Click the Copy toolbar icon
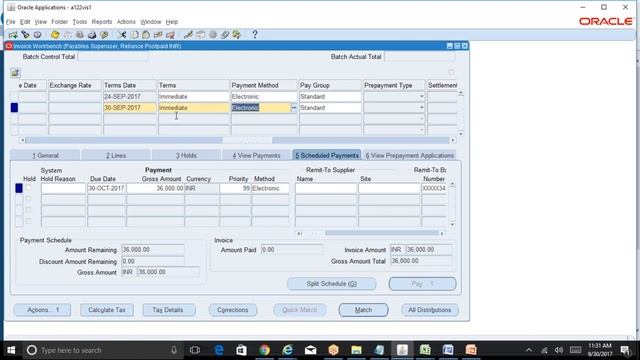640x360 pixels. 134,35
